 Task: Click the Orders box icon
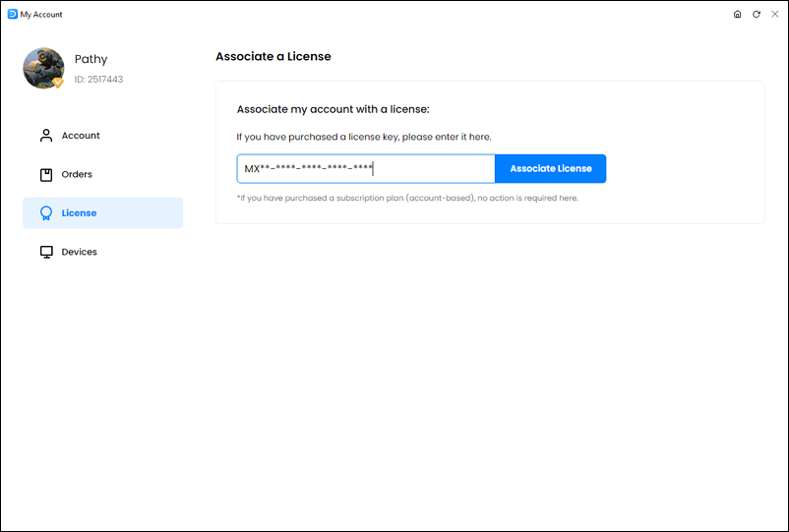coord(46,174)
